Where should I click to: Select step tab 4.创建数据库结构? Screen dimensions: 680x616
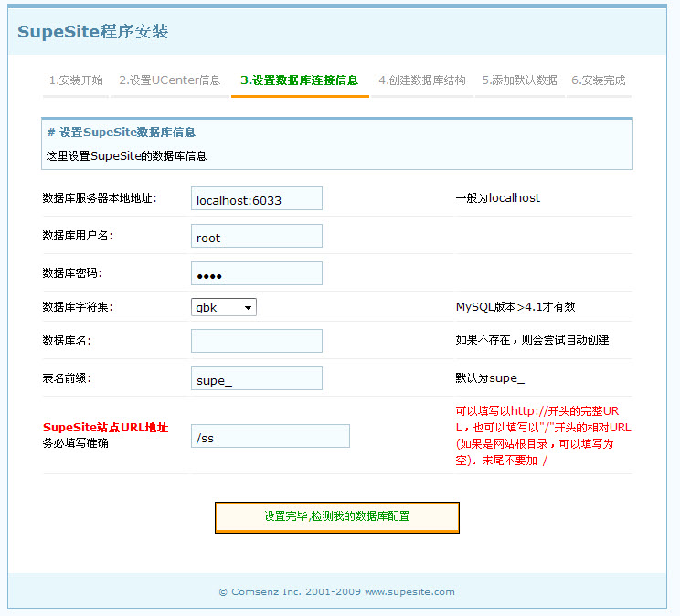(x=422, y=80)
